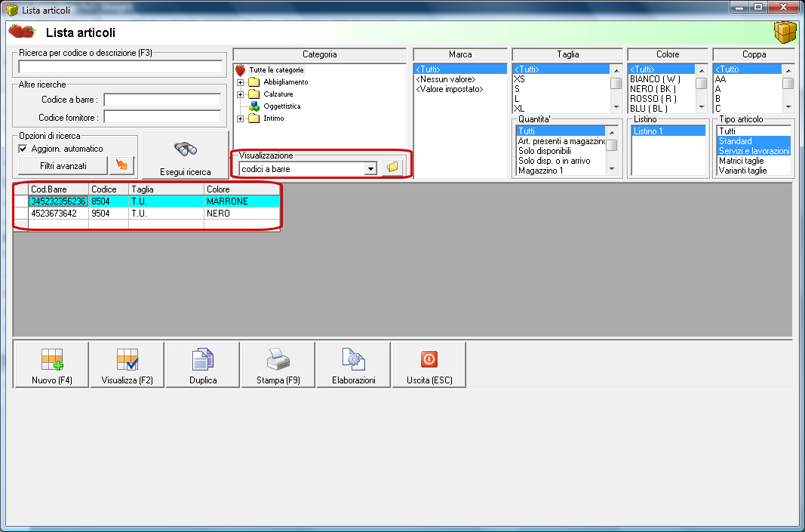The width and height of the screenshot is (805, 532).
Task: Expand the Intimo category node
Action: tap(240, 118)
